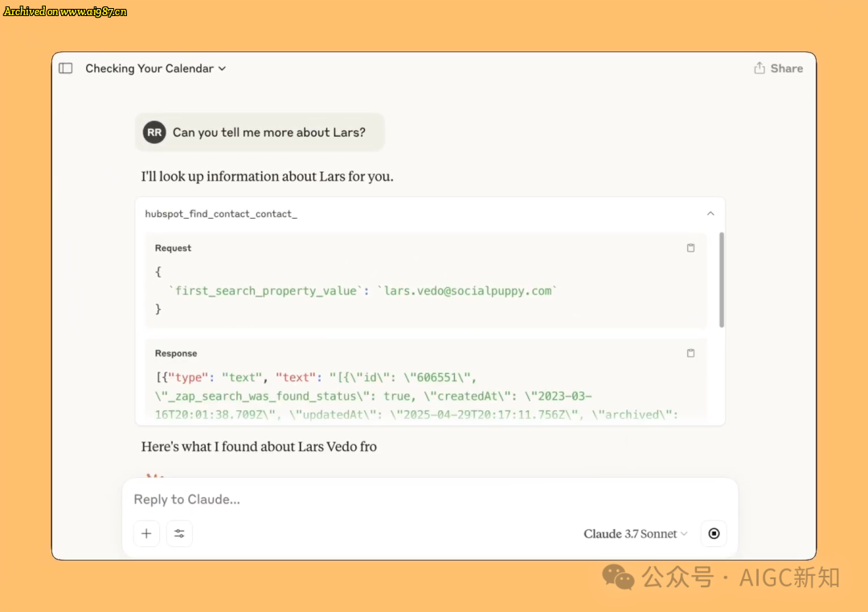Click the share upload icon
The image size is (868, 612).
759,68
